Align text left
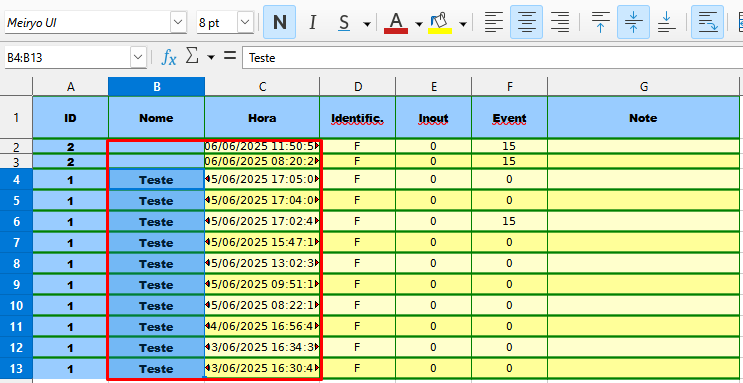Image resolution: width=743 pixels, height=383 pixels. pyautogui.click(x=493, y=22)
